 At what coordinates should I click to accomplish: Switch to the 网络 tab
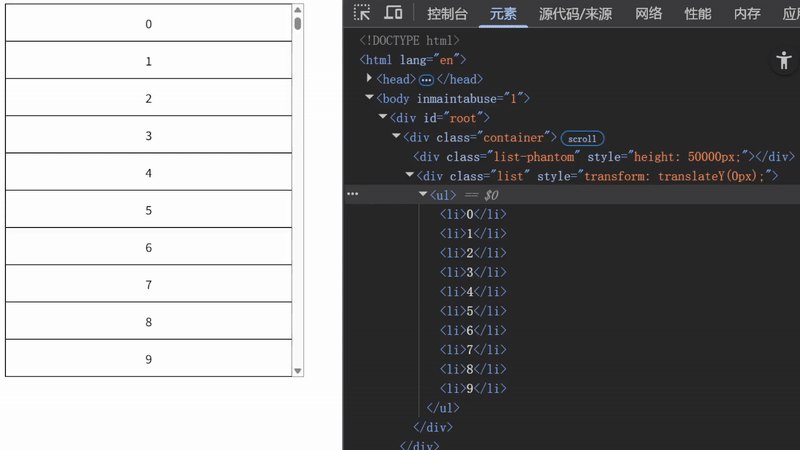648,13
